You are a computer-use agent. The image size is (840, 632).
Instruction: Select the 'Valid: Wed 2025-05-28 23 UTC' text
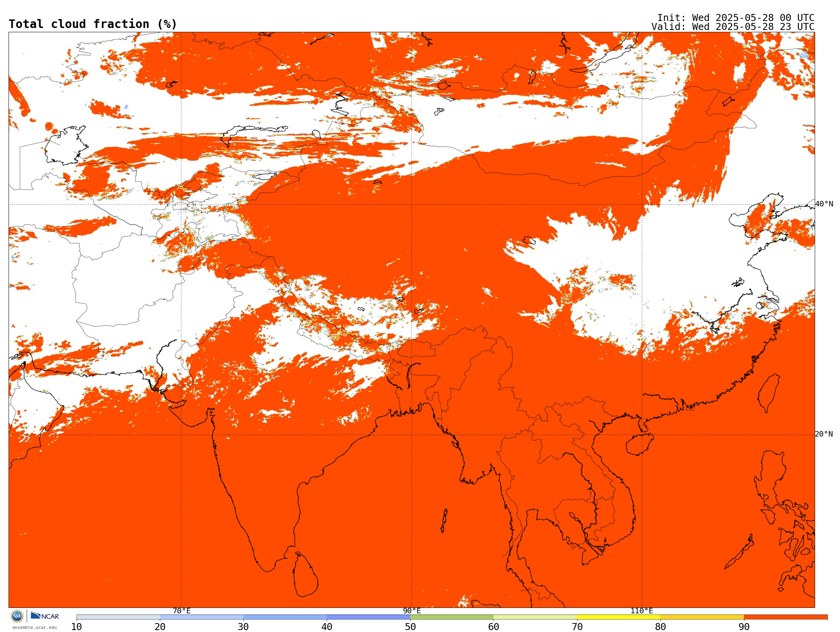(x=733, y=27)
